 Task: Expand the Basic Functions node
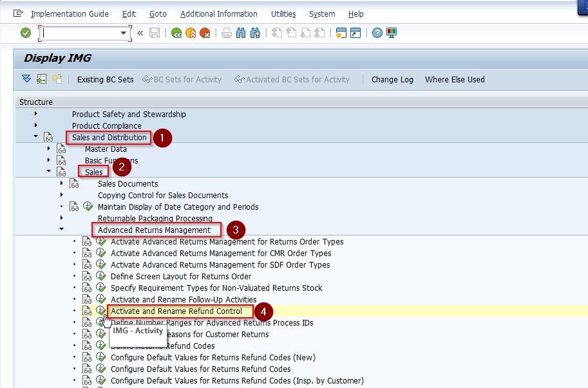coord(48,160)
